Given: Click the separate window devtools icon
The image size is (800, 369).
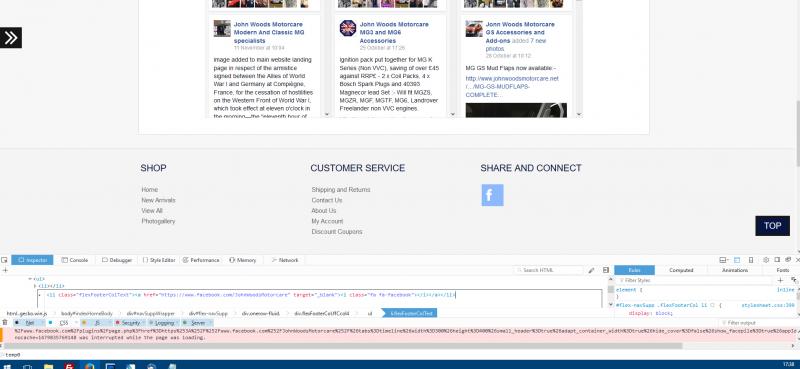Looking at the screenshot, I should 788,259.
